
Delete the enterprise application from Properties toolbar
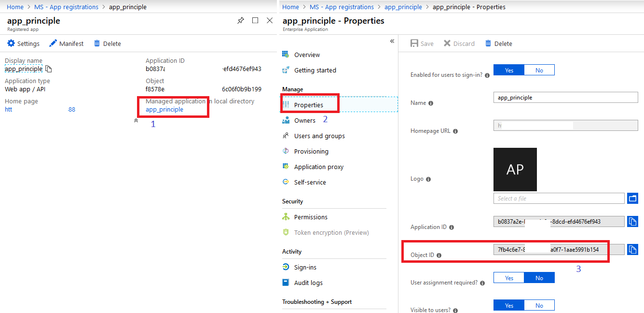[498, 43]
